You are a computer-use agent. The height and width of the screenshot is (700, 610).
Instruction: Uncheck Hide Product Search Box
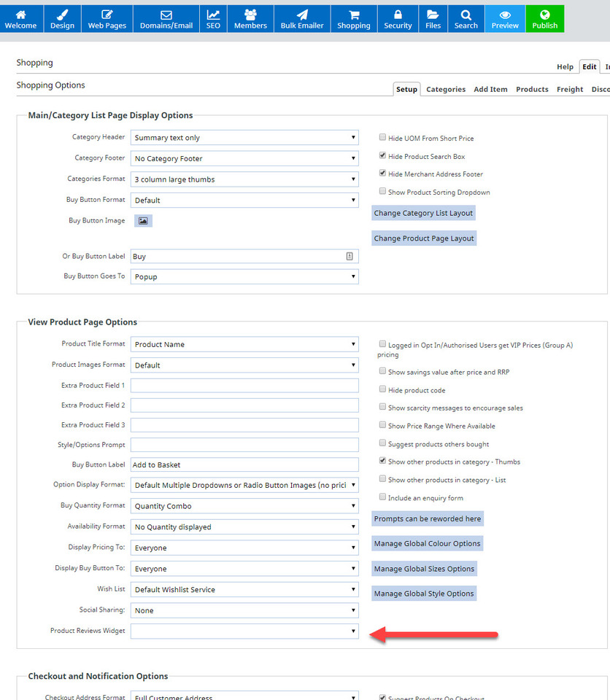click(x=383, y=156)
